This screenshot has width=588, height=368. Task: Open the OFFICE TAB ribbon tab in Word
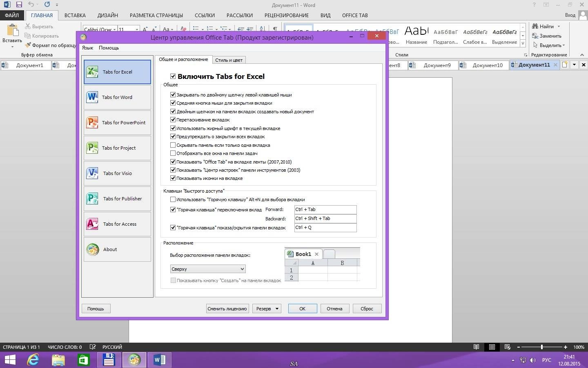coord(355,16)
